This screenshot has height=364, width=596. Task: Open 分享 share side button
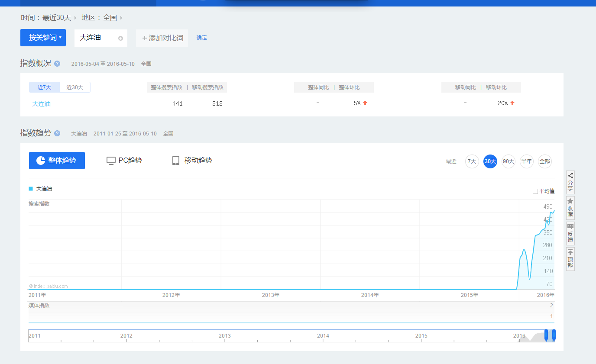[x=570, y=182]
